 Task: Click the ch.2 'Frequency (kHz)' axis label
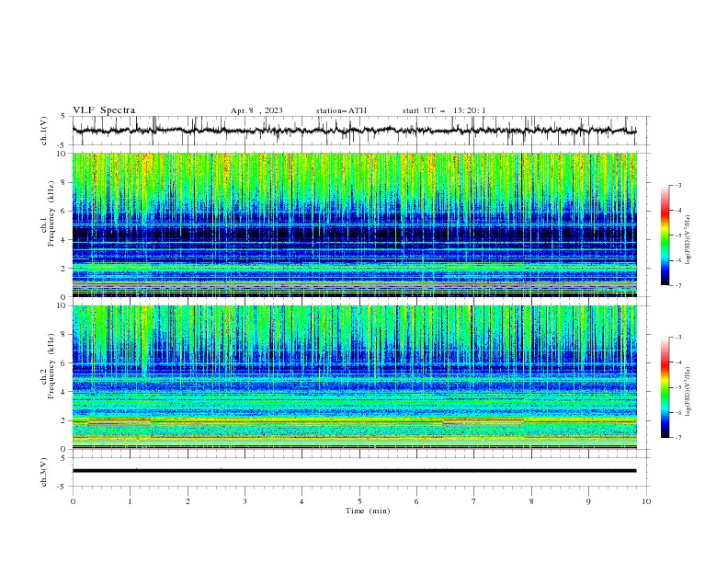coord(51,366)
